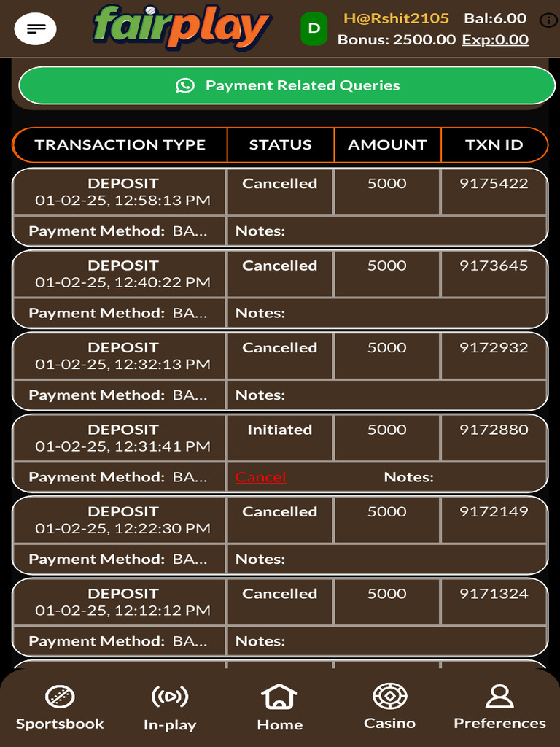The height and width of the screenshot is (747, 560).
Task: Click the STATUS column header
Action: (x=280, y=144)
